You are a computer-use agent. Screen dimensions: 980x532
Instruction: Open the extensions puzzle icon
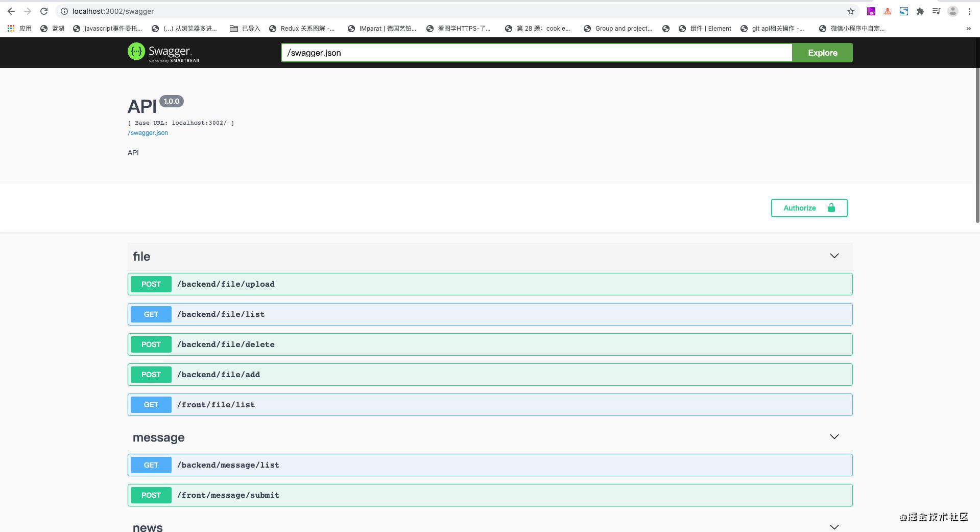920,11
